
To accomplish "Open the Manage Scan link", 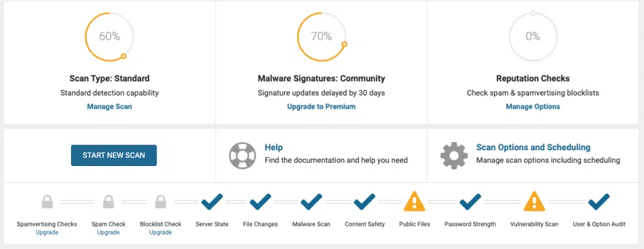I will (109, 106).
